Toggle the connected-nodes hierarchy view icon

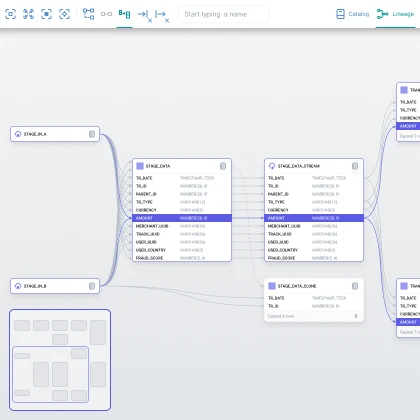coord(88,14)
